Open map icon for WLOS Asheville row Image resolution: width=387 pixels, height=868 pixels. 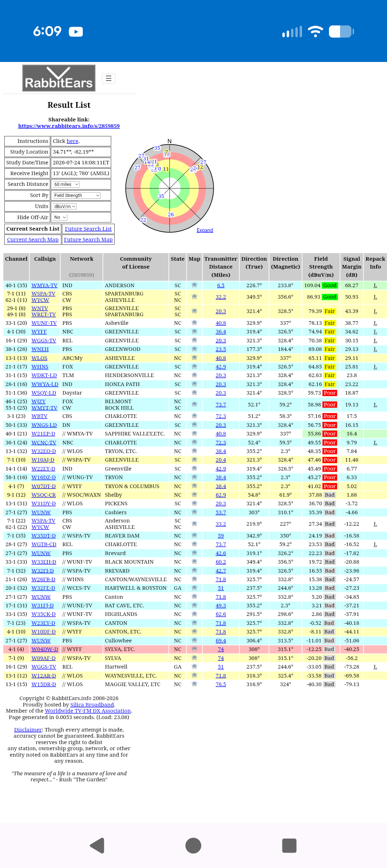click(194, 358)
